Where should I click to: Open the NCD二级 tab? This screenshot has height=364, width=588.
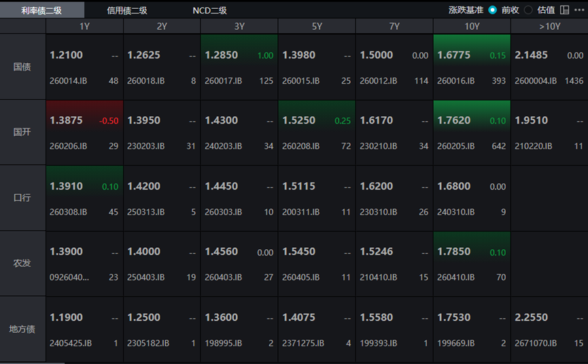pos(209,10)
